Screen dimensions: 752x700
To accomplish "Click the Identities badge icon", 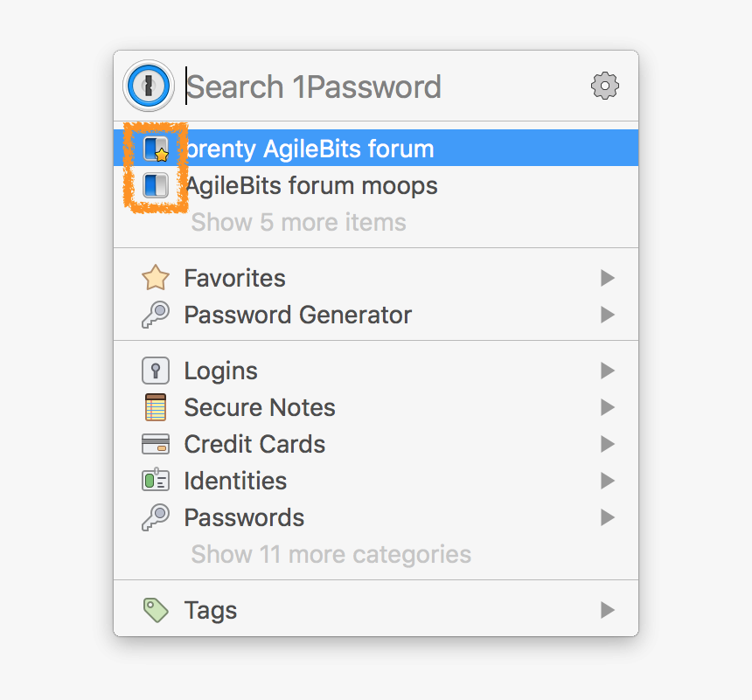I will (155, 481).
